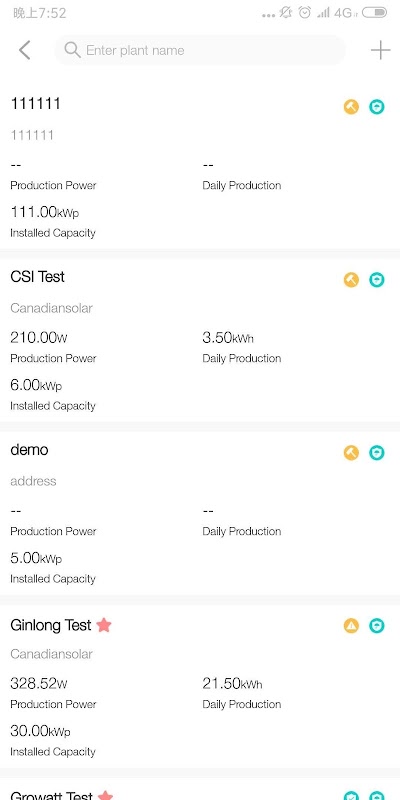Tap teal status icon on CSI Test
This screenshot has height=800, width=400.
tap(377, 280)
